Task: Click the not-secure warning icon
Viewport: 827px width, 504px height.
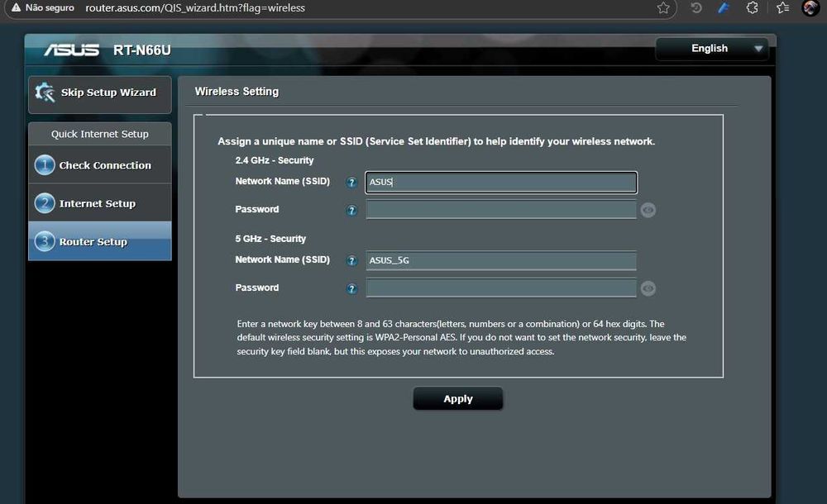Action: (16, 8)
